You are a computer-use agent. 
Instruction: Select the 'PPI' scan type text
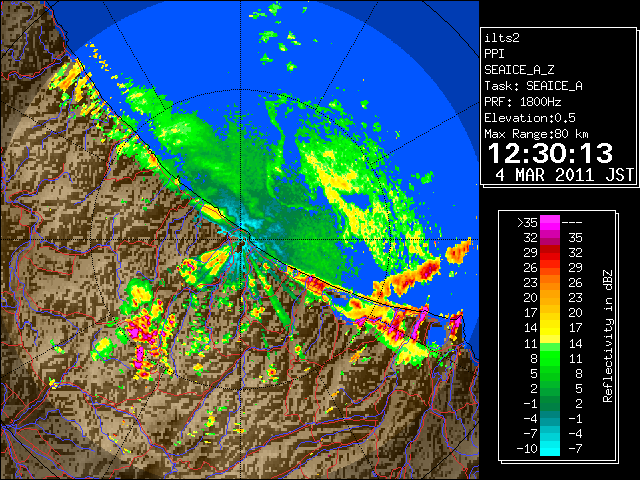(x=494, y=54)
